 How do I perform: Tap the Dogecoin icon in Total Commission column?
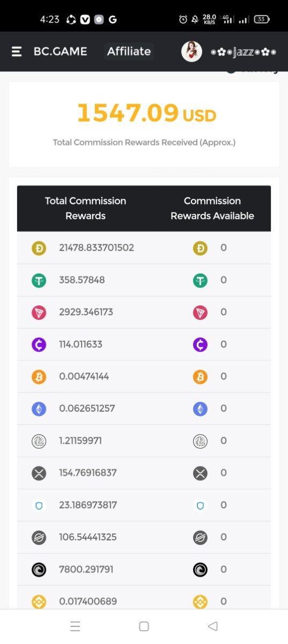(39, 248)
